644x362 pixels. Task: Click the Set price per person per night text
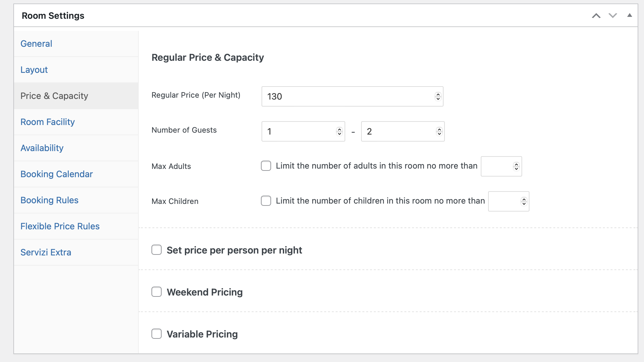pos(234,250)
